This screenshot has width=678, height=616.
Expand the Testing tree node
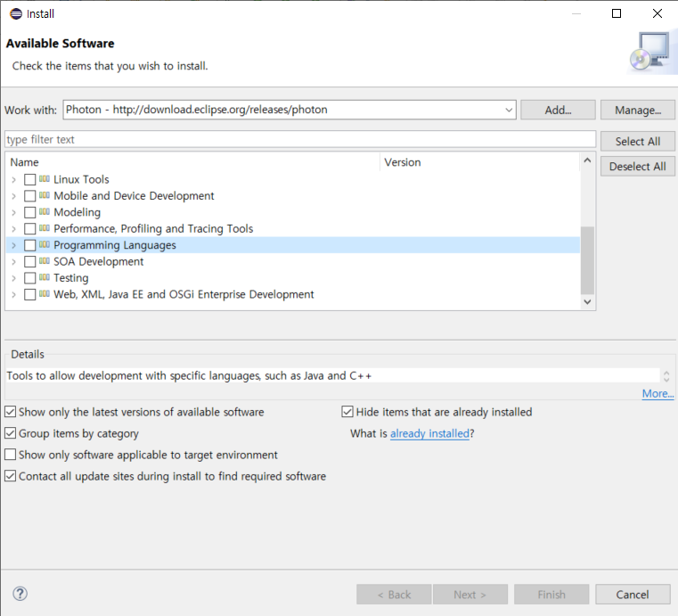click(x=14, y=278)
